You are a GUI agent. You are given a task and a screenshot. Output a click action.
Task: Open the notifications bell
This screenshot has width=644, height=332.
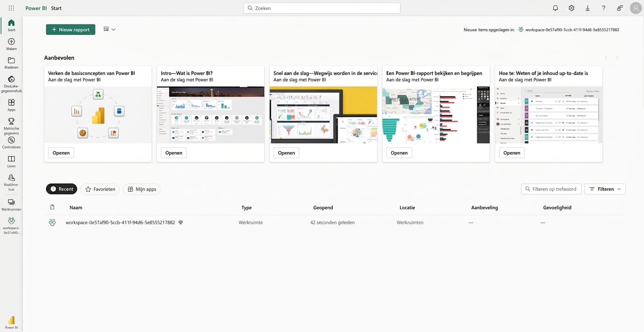[555, 8]
